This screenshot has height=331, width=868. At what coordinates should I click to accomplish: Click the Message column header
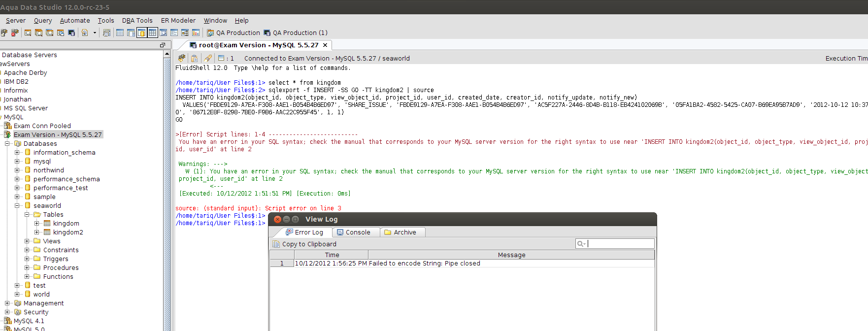click(511, 255)
